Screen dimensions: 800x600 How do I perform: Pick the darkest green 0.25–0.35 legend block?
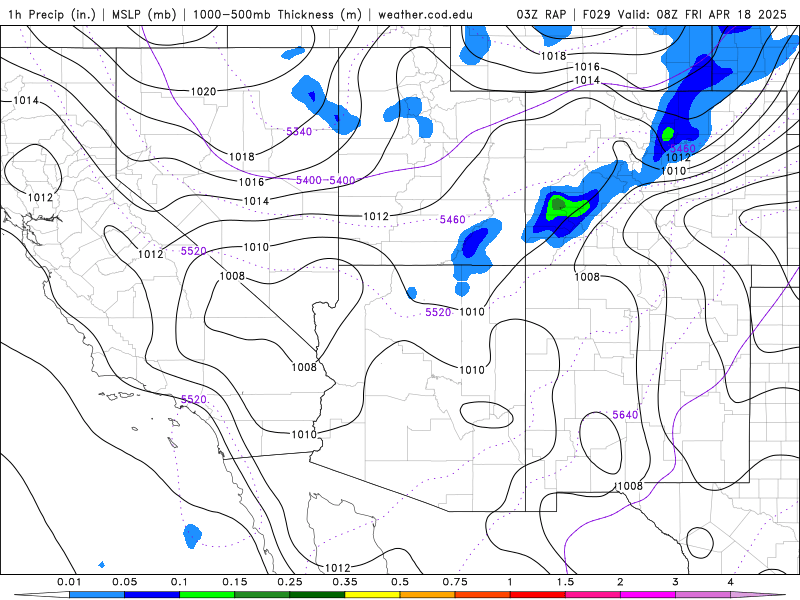pos(317,595)
